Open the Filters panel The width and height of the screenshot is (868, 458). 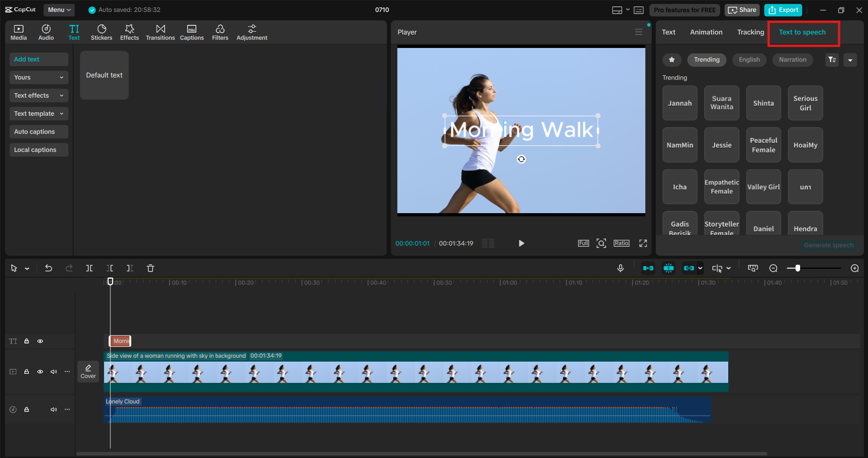[220, 33]
